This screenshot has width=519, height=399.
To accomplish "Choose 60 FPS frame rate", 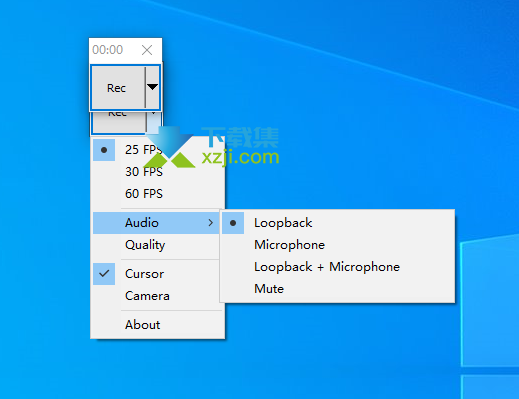I will point(156,194).
